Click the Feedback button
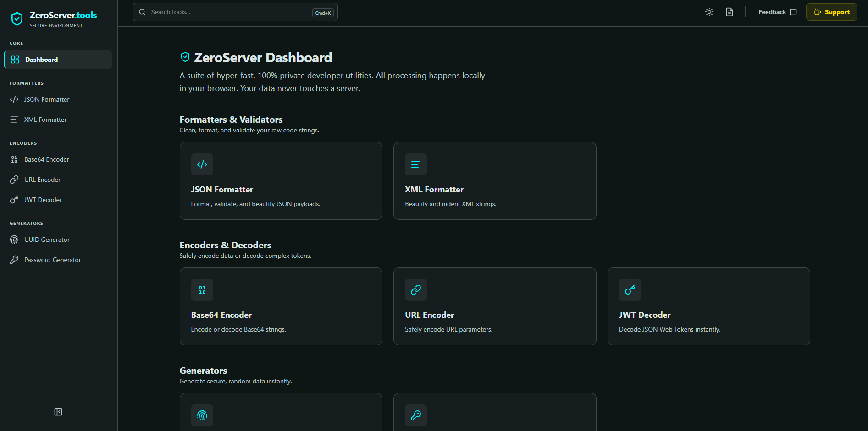 click(777, 12)
